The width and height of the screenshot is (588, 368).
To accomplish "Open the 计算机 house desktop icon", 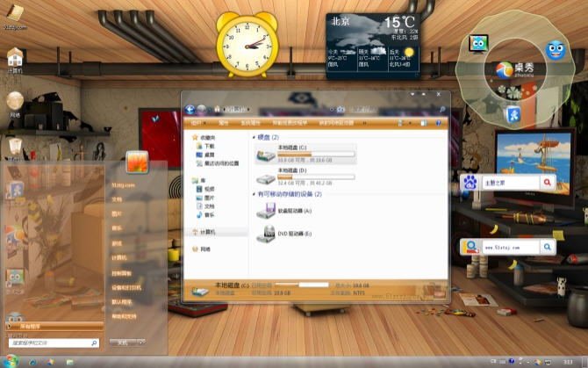I will [15, 57].
